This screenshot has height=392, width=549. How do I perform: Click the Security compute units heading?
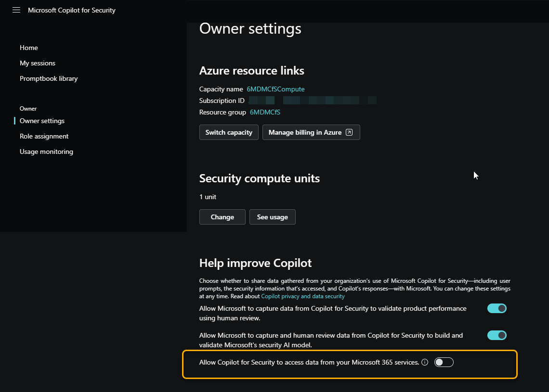[x=260, y=178]
